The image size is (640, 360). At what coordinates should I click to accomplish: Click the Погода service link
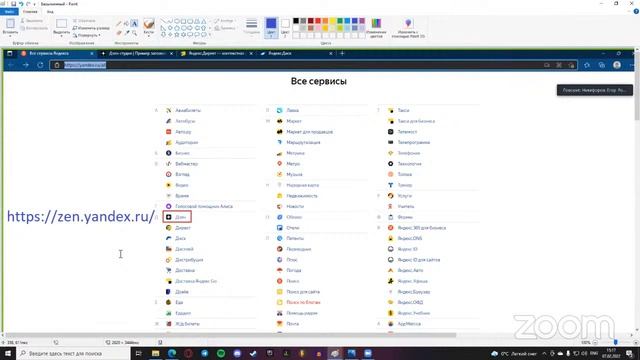pyautogui.click(x=293, y=270)
